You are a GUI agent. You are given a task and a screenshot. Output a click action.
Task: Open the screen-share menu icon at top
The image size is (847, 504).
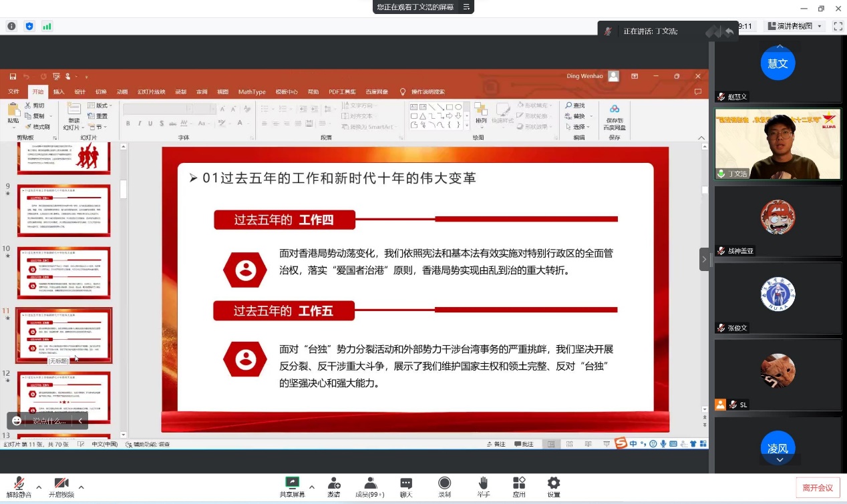(467, 7)
